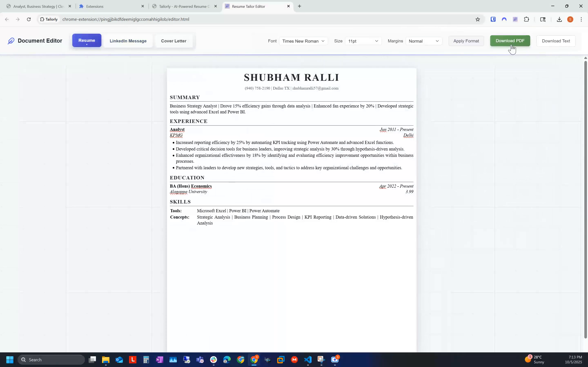Open the Margins dropdown set to Normal
This screenshot has width=588, height=367.
(x=424, y=41)
